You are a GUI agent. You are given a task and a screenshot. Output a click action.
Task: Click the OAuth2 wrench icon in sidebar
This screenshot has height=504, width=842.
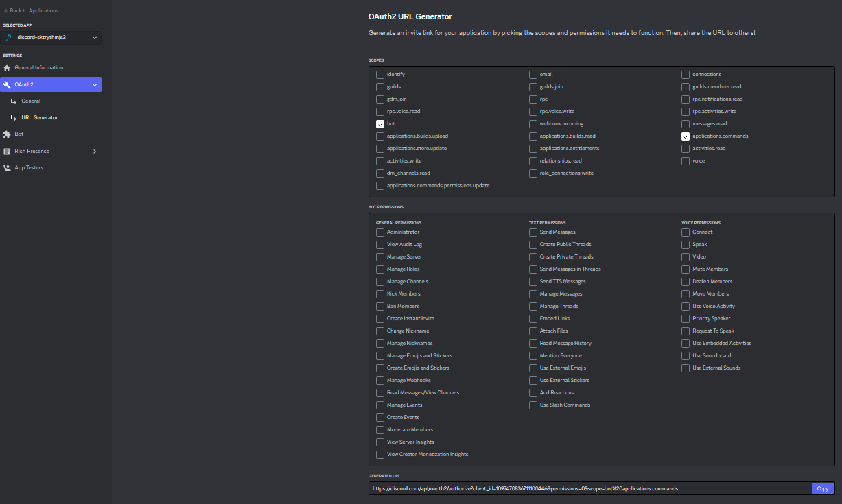(7, 84)
